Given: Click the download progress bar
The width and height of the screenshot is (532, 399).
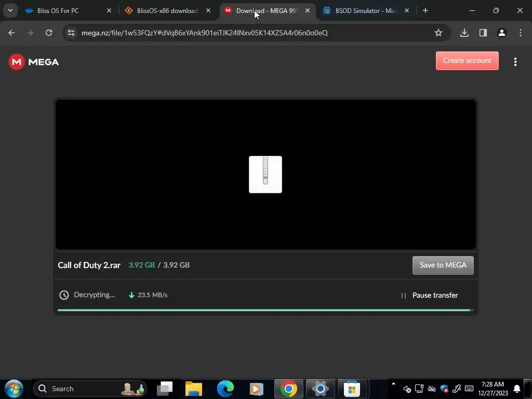Looking at the screenshot, I should coord(265,310).
